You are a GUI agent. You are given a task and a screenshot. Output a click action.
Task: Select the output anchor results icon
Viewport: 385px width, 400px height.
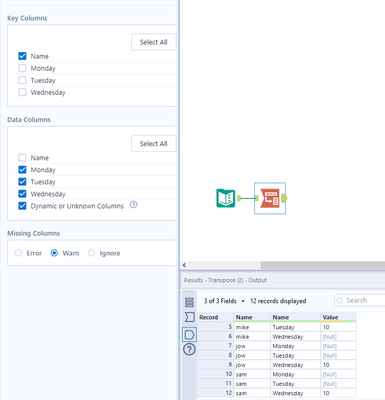[189, 334]
